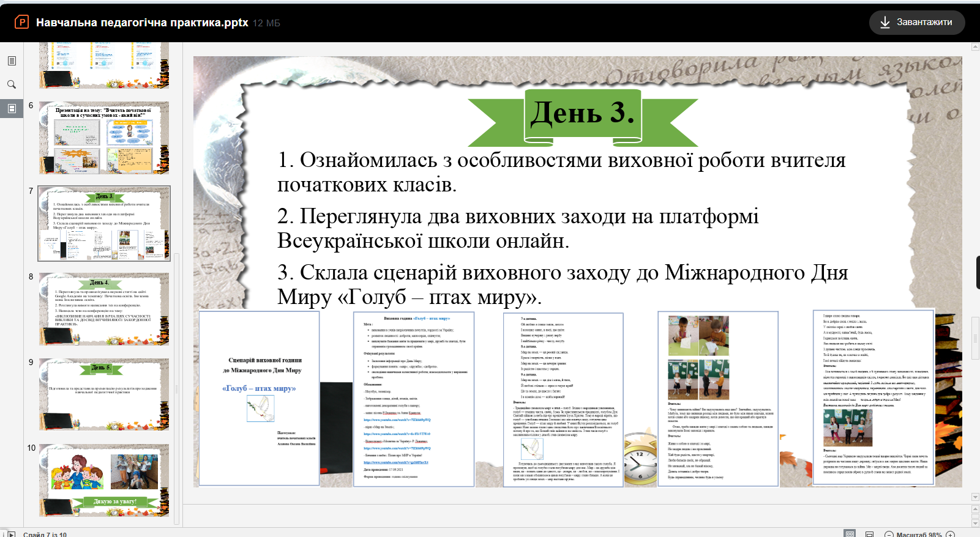Viewport: 980px width, 537px height.
Task: Click scroll-up arrow of main scrollbar
Action: coord(975,47)
